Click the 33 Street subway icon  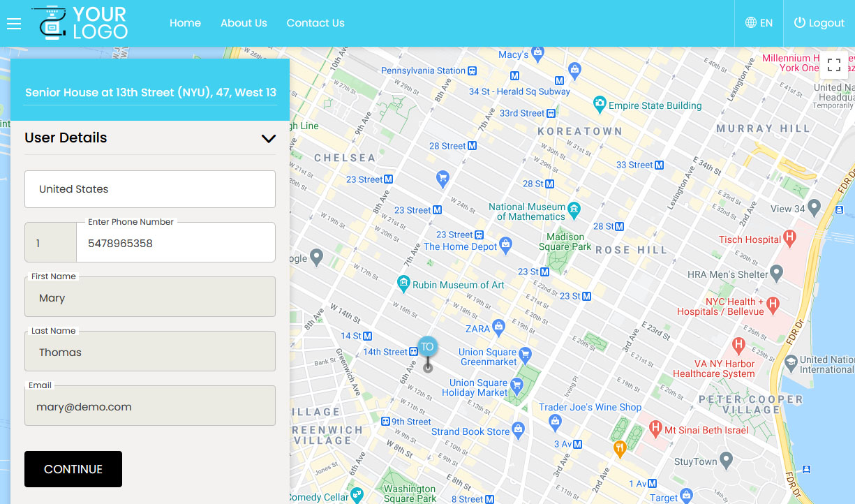point(659,165)
